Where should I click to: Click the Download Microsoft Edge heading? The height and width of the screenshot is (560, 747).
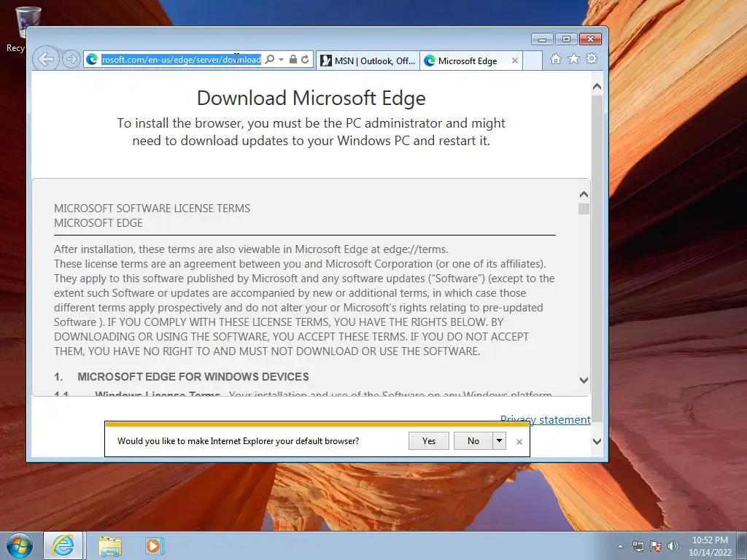pyautogui.click(x=311, y=98)
